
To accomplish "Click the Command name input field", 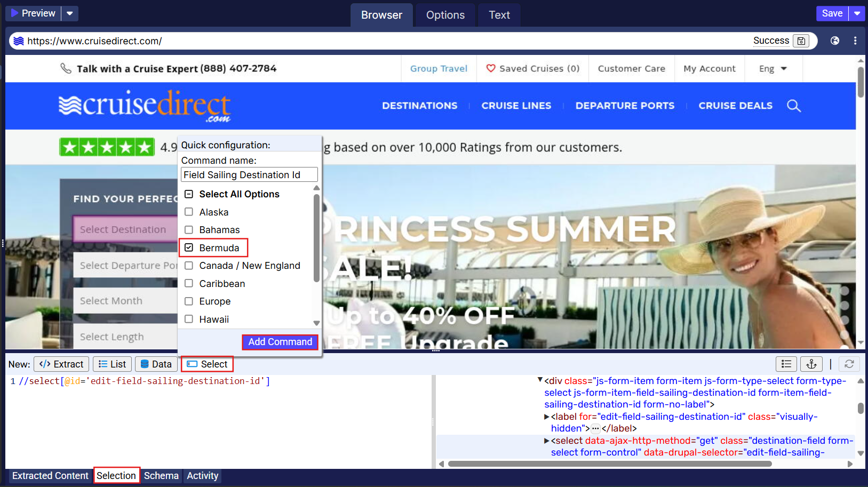I will pyautogui.click(x=249, y=175).
